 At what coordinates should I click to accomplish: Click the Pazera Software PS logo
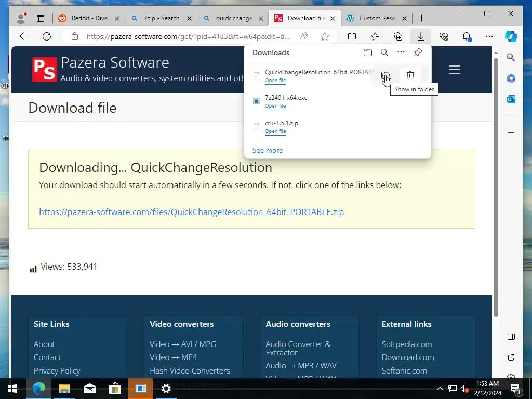(45, 70)
